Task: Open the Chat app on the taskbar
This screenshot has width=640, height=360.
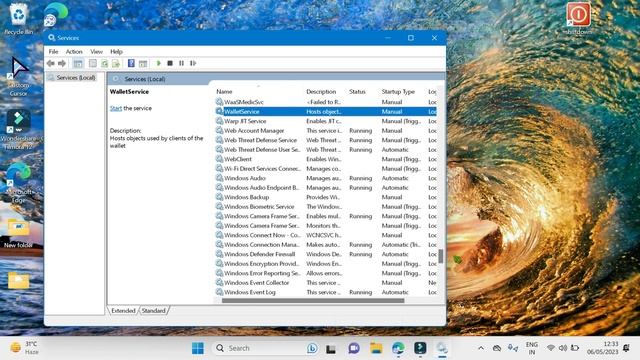Action: coord(354,348)
